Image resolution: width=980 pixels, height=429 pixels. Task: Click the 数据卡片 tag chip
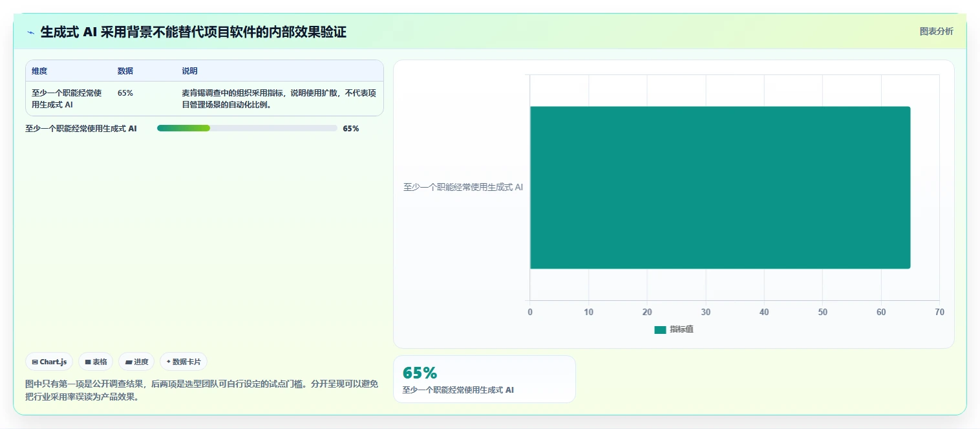[184, 362]
